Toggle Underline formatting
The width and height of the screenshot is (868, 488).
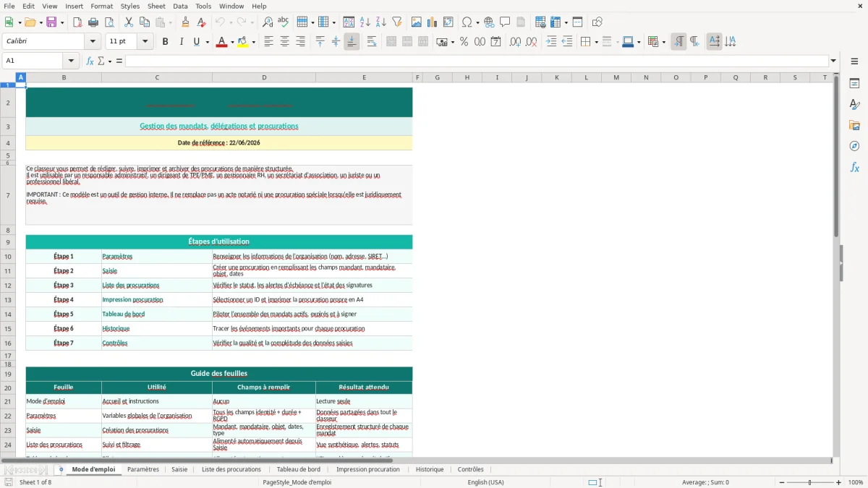point(196,42)
